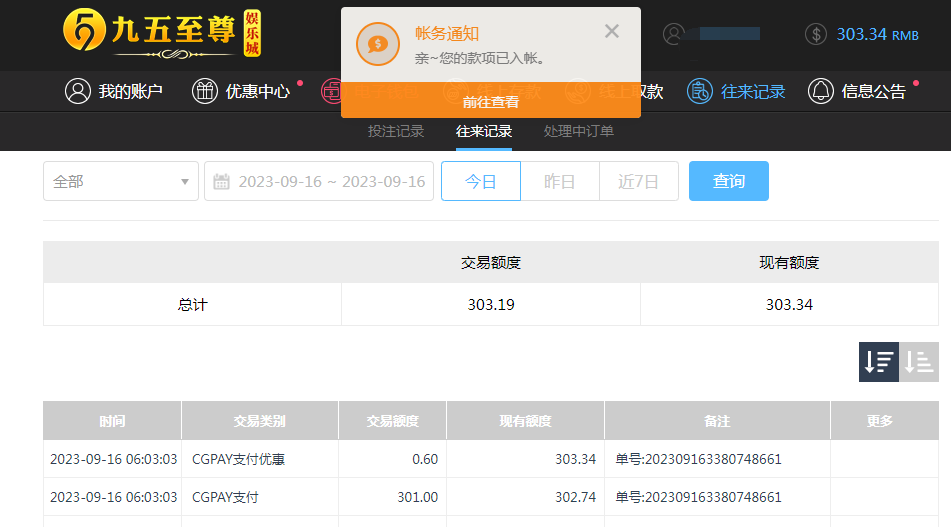The width and height of the screenshot is (951, 527).
Task: Click 前往查看 button in notification
Action: tap(491, 101)
